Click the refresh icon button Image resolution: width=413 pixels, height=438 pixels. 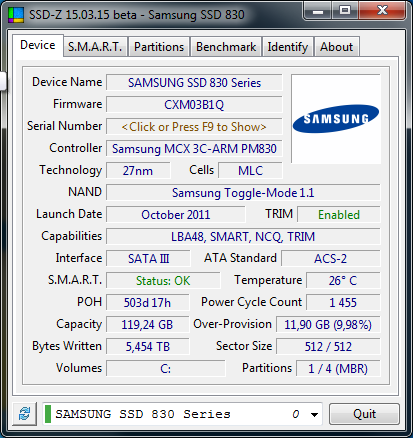click(24, 414)
